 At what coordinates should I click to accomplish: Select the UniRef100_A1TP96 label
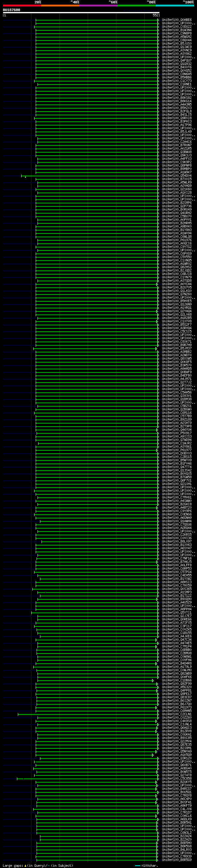[177, 125]
